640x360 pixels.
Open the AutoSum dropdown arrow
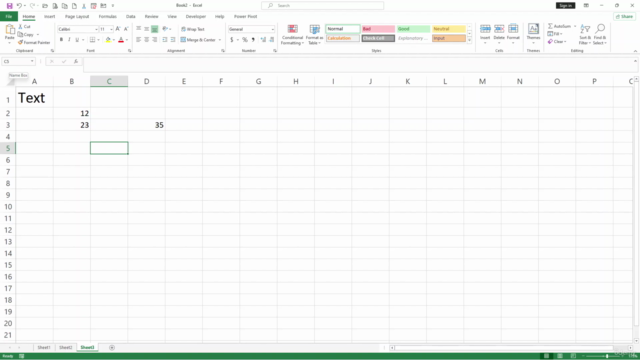point(575,26)
